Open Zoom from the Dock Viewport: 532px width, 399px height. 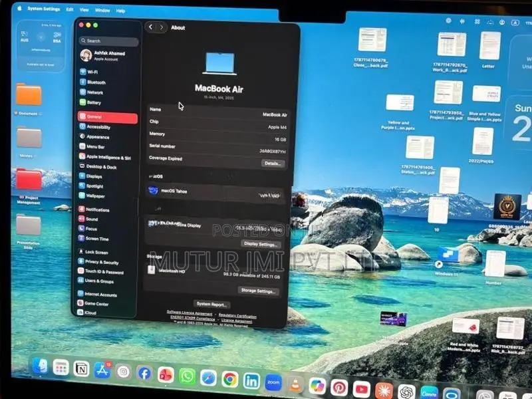273,382
